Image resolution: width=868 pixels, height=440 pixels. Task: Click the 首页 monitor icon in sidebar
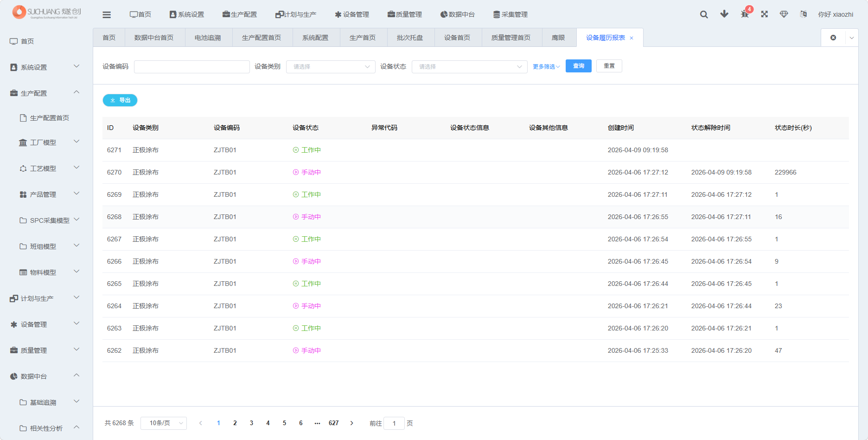(14, 41)
